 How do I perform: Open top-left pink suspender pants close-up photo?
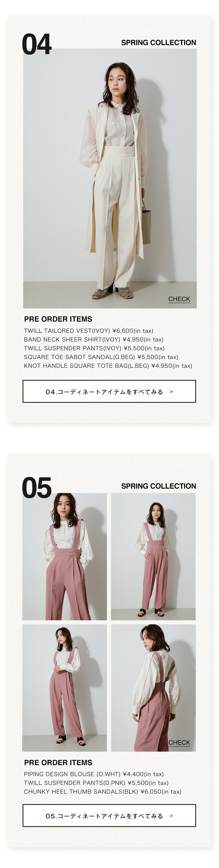pos(64,556)
